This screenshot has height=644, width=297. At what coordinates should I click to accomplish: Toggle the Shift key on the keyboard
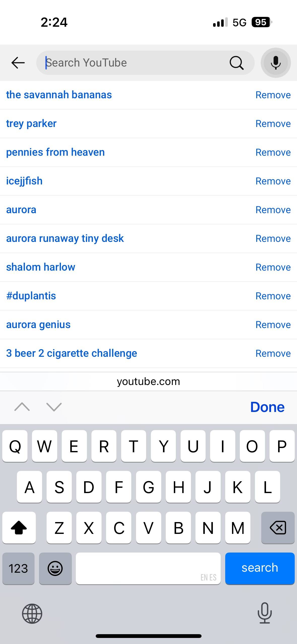[x=19, y=527]
